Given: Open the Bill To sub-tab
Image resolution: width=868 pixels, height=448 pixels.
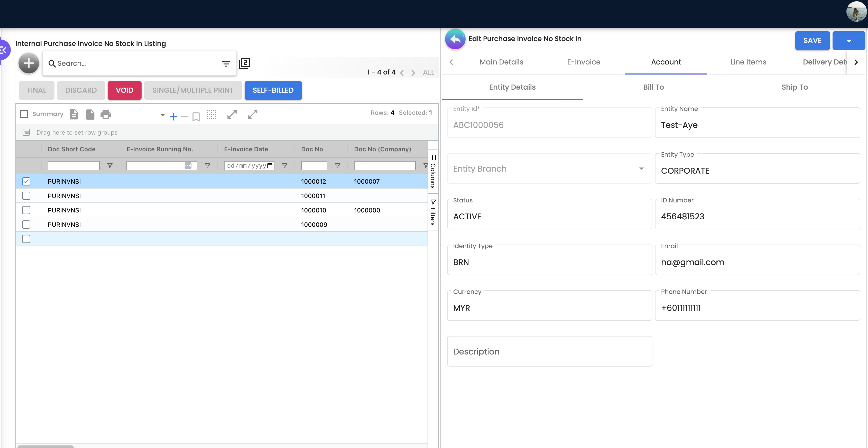Looking at the screenshot, I should click(x=653, y=87).
